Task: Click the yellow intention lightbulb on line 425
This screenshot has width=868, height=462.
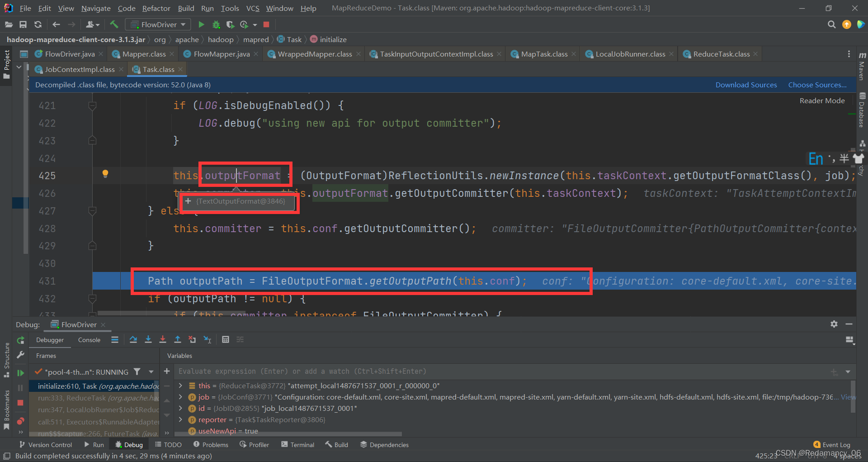Action: pyautogui.click(x=105, y=174)
